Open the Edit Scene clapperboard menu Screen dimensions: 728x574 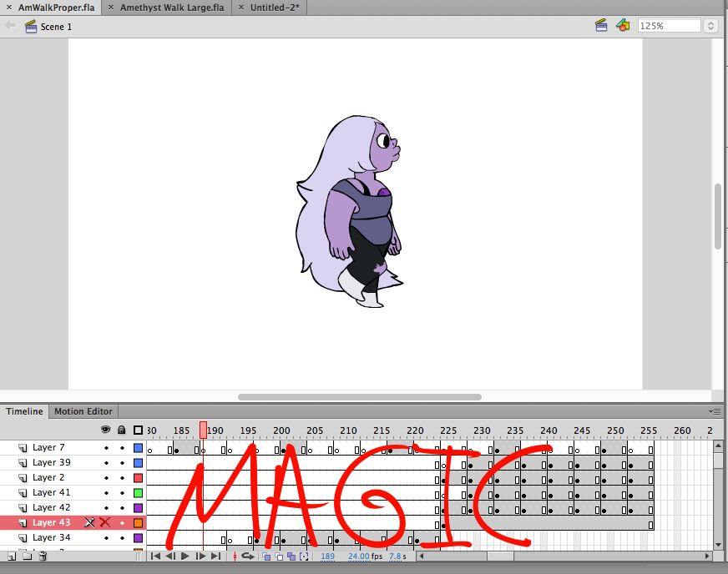coord(601,26)
